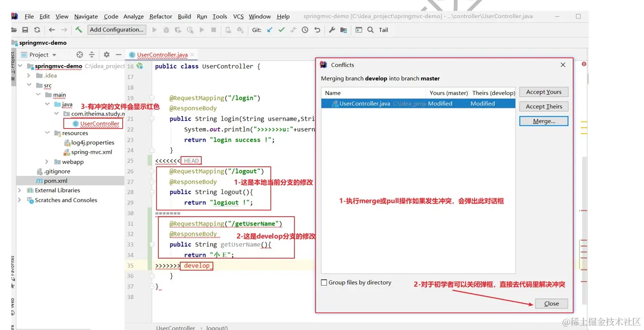
Task: Click the Yours (master) column header
Action: click(449, 93)
